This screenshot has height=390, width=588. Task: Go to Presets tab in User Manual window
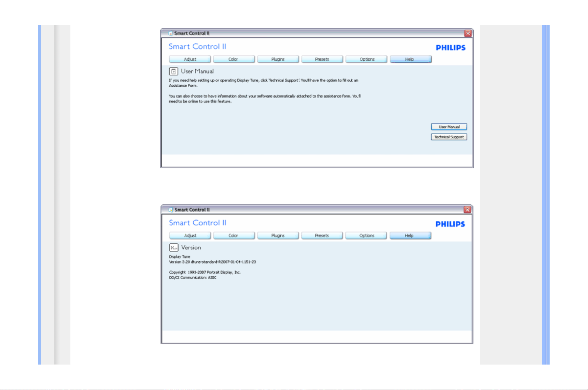click(322, 59)
